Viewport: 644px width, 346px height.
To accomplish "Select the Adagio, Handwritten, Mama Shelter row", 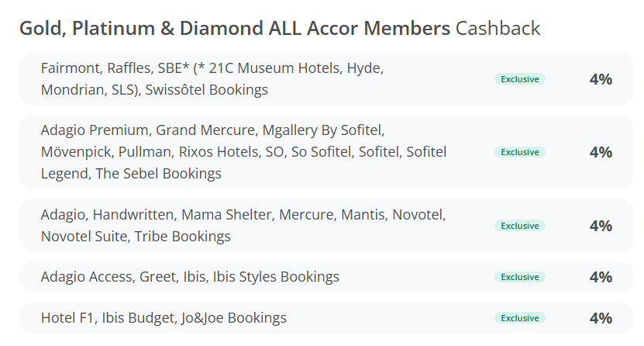I will tap(326, 226).
